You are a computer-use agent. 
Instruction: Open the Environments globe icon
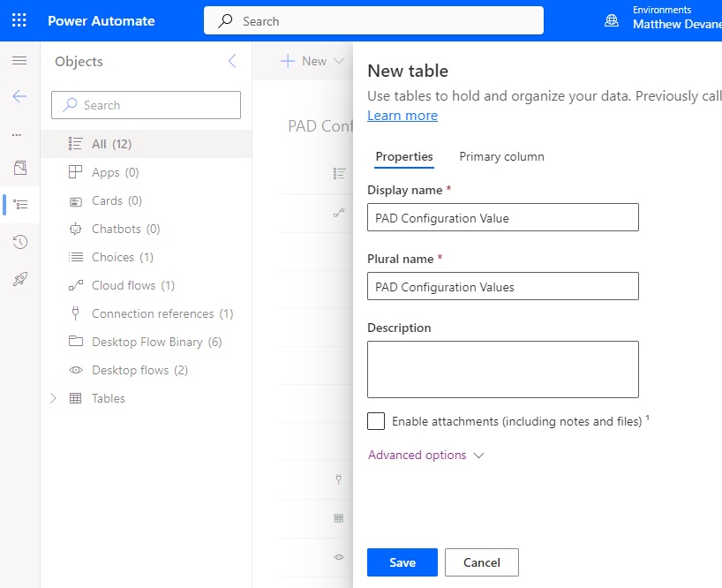click(612, 20)
